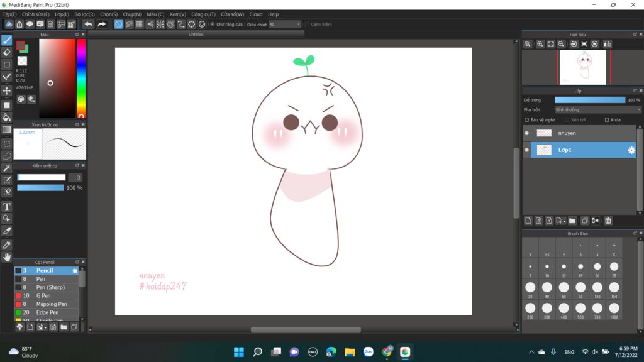Image resolution: width=644 pixels, height=362 pixels.
Task: Open the Điều chỉnh correction dropdown
Action: (285, 25)
